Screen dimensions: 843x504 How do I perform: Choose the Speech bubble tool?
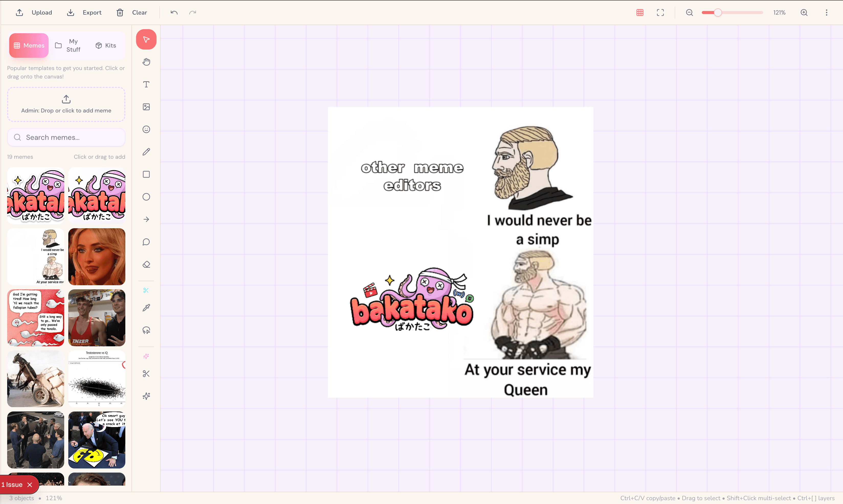point(146,242)
